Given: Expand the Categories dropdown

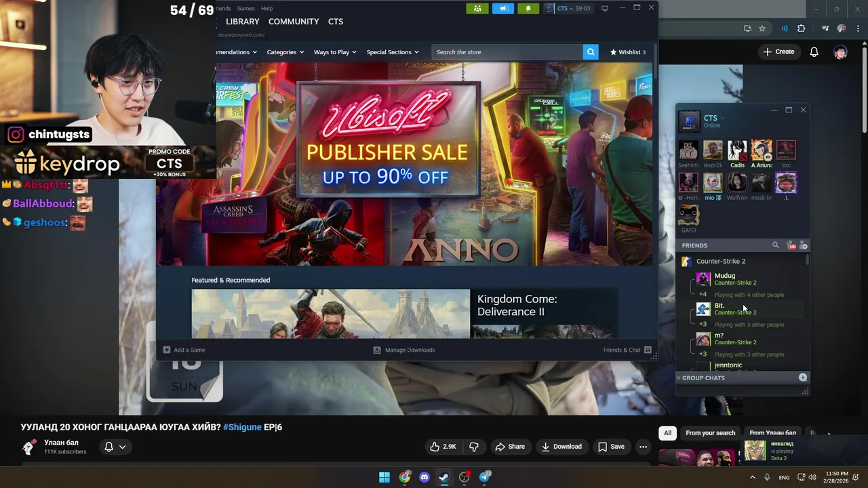Looking at the screenshot, I should [285, 52].
